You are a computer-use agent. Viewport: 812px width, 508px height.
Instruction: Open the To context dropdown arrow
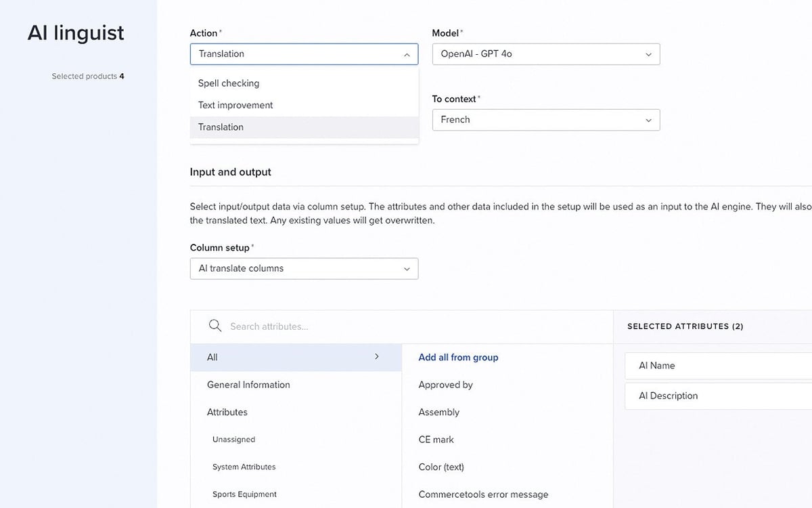(x=648, y=121)
